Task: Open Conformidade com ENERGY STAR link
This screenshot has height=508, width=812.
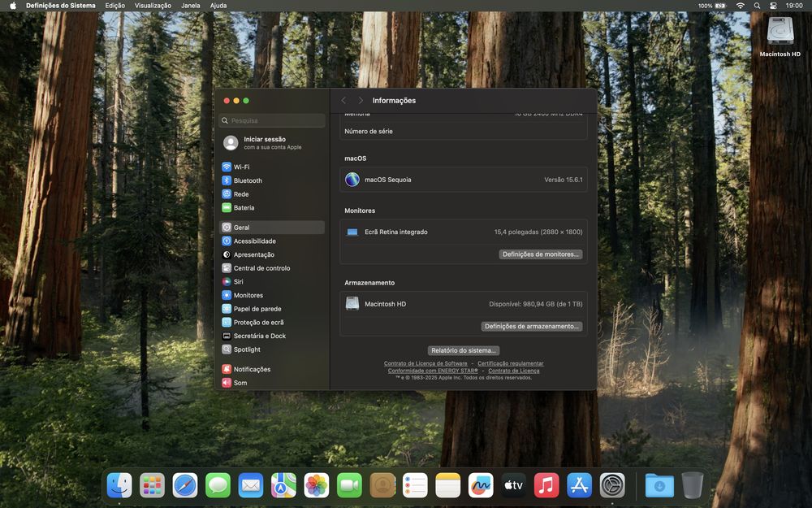Action: 433,371
